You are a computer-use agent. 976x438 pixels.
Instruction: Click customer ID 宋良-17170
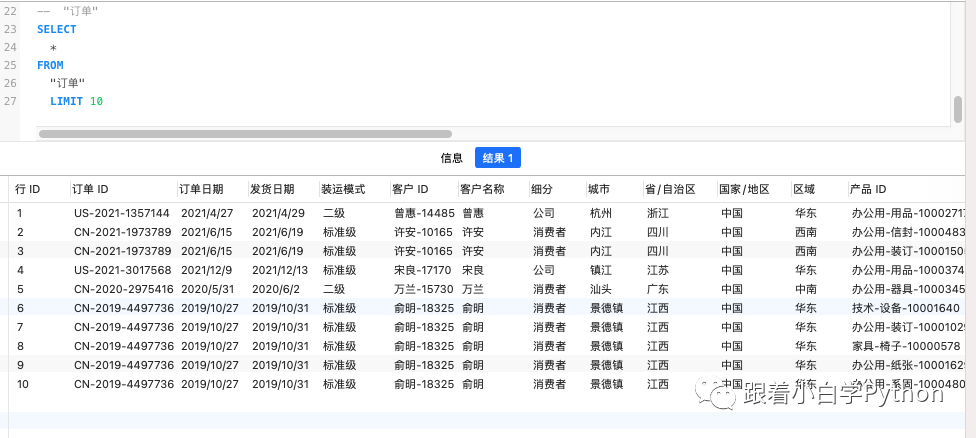click(x=423, y=270)
